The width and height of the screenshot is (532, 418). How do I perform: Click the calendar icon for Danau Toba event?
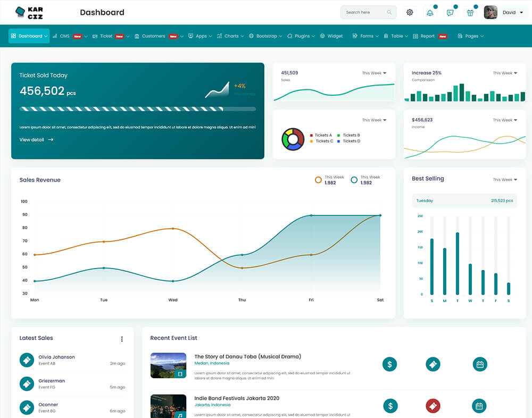click(x=480, y=364)
